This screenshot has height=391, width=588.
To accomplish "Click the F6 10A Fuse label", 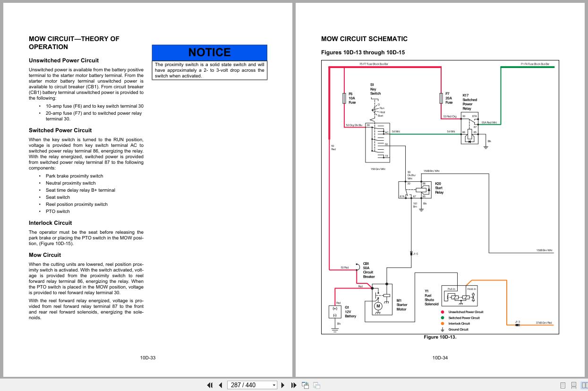I will tap(352, 98).
